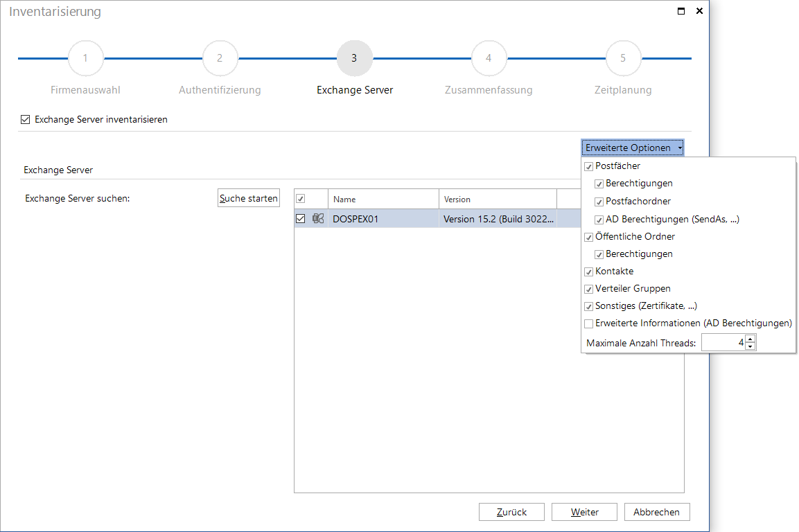Toggle Exchange Server inventarisieren checkbox
This screenshot has height=532, width=799.
point(26,119)
